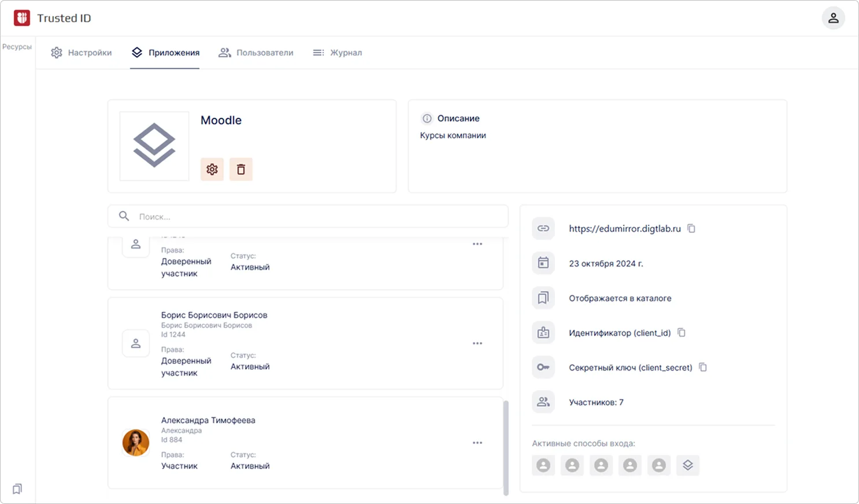Open options menu for Александра Тимофеева

477,443
